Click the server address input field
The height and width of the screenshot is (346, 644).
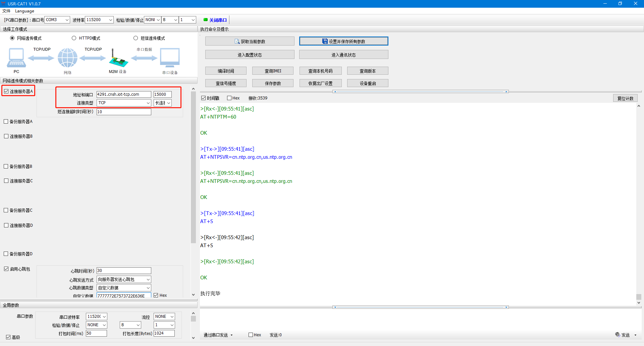click(123, 94)
